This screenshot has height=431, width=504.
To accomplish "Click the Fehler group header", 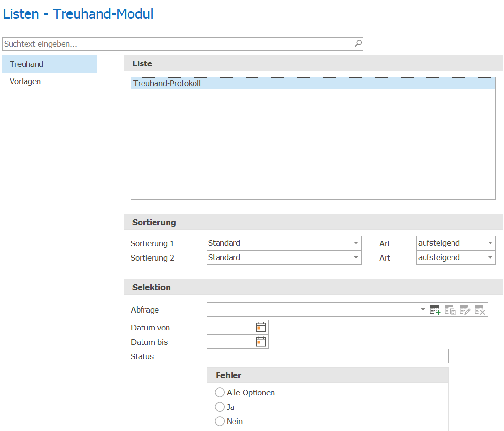I will click(x=327, y=375).
